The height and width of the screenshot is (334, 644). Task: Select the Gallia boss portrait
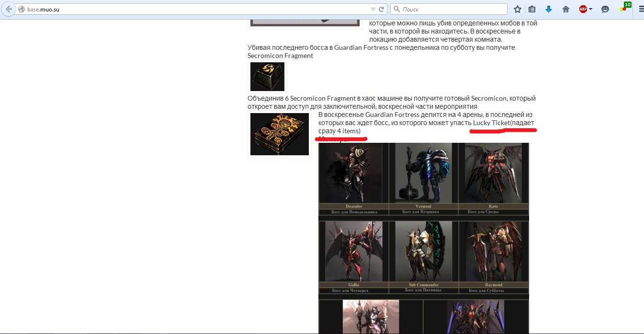tap(354, 252)
